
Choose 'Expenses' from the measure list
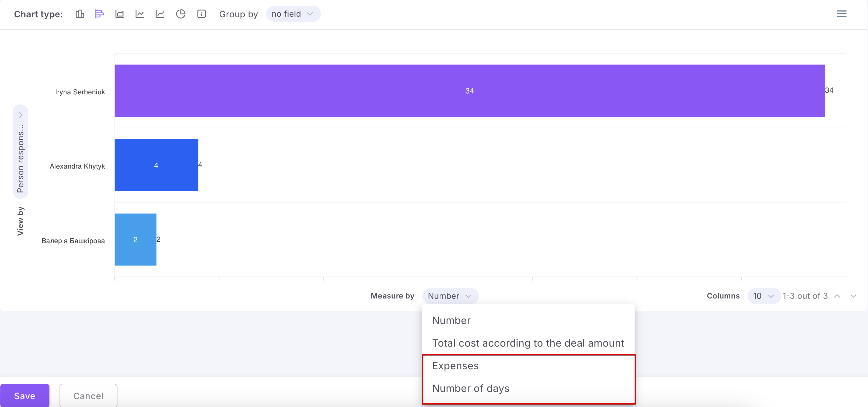pyautogui.click(x=455, y=365)
